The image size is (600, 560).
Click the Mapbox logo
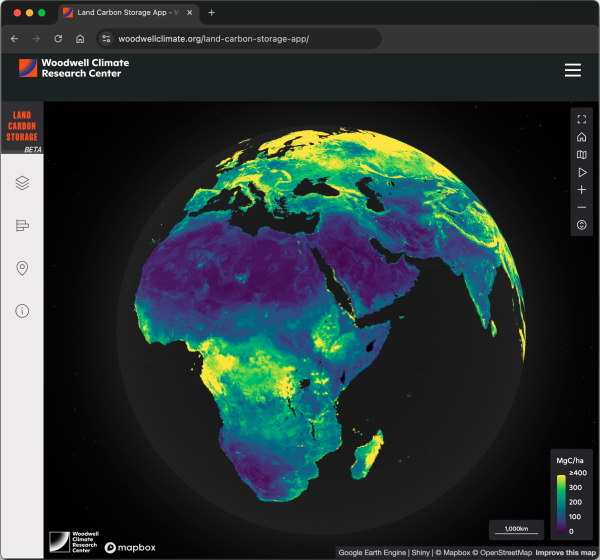point(130,547)
